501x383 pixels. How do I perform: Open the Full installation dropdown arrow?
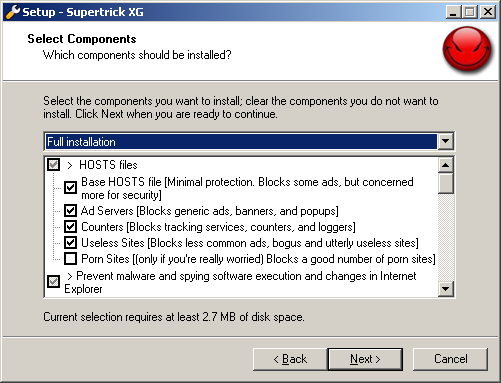[x=445, y=141]
